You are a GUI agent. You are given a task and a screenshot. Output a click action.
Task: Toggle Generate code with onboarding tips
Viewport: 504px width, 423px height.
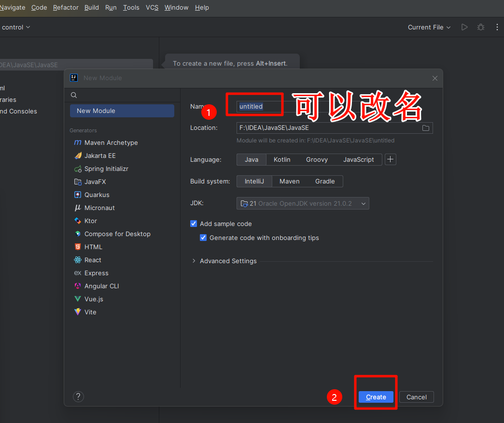[203, 238]
